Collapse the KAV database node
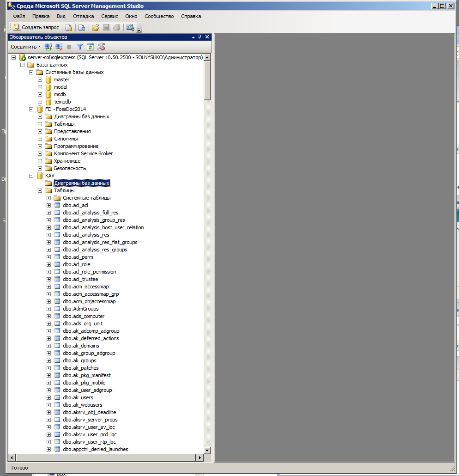459x476 pixels. (x=31, y=176)
